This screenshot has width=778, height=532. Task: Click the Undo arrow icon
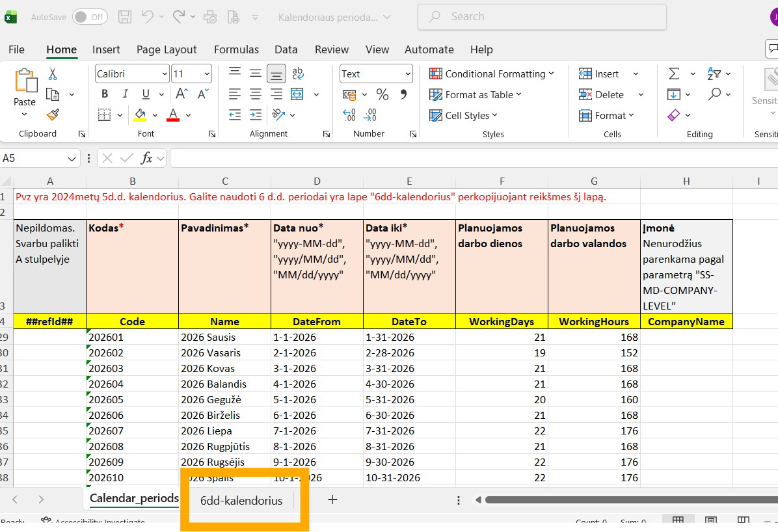coord(148,17)
